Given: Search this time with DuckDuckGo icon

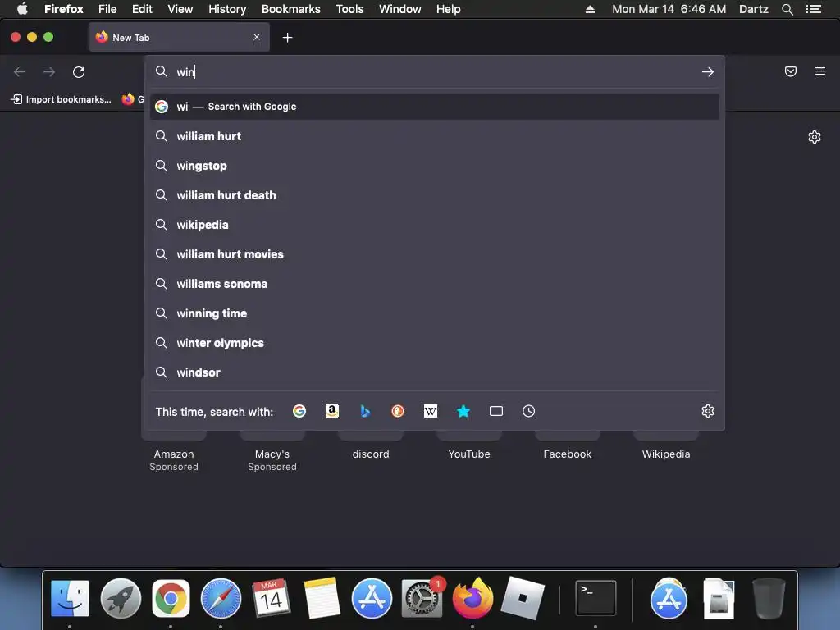Looking at the screenshot, I should point(398,411).
